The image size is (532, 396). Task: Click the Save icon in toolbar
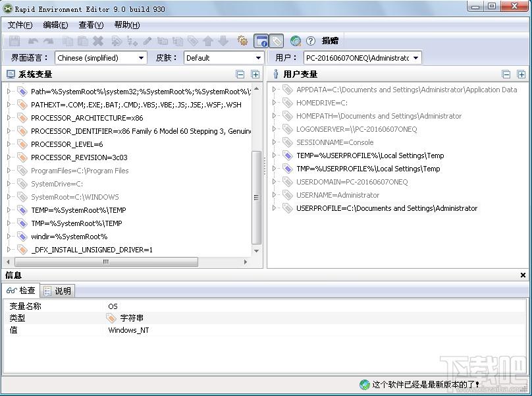point(14,41)
